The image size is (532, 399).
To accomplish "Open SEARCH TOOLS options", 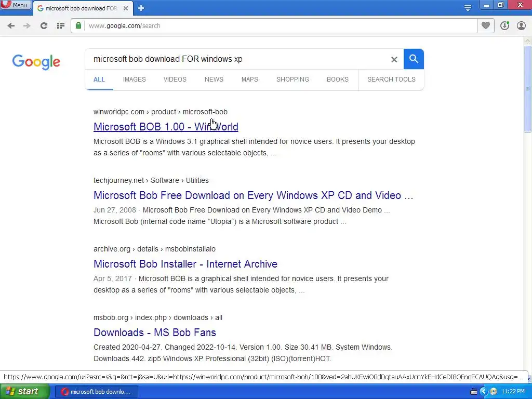I will [391, 79].
